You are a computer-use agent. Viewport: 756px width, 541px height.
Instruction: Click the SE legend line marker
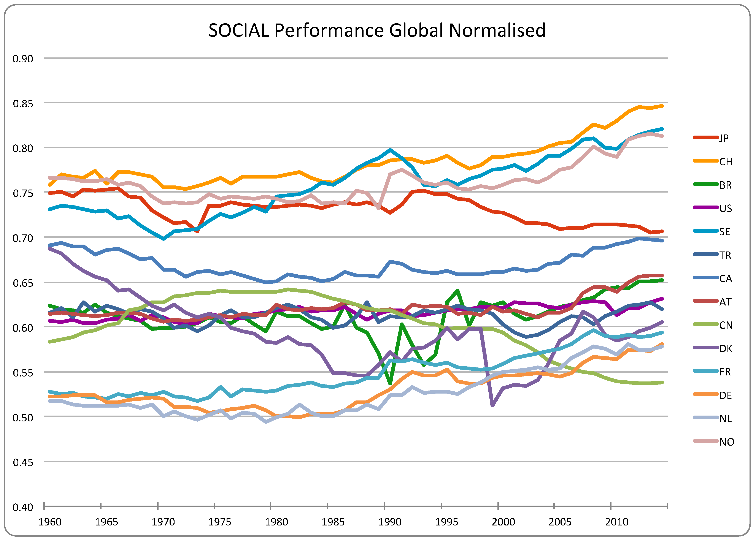pyautogui.click(x=705, y=231)
